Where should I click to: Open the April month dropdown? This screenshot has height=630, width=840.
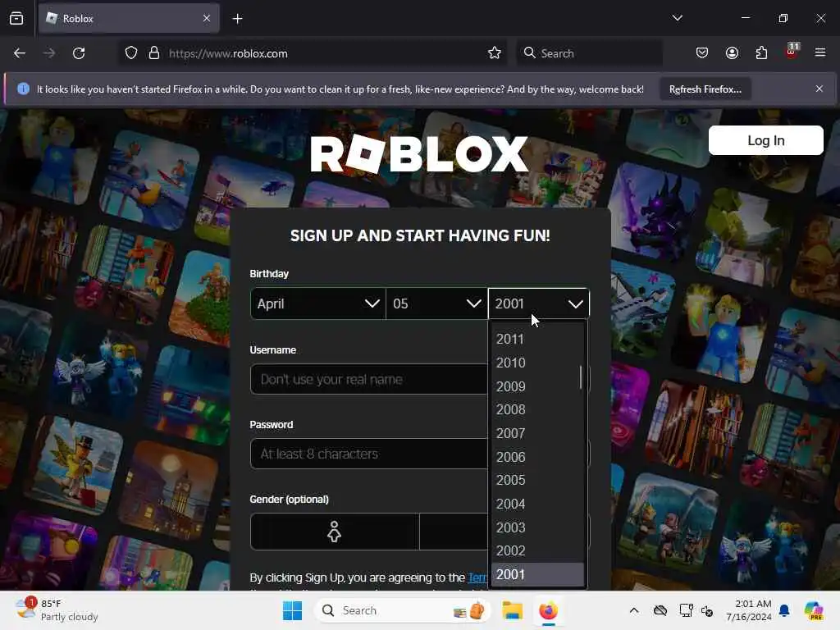click(317, 304)
